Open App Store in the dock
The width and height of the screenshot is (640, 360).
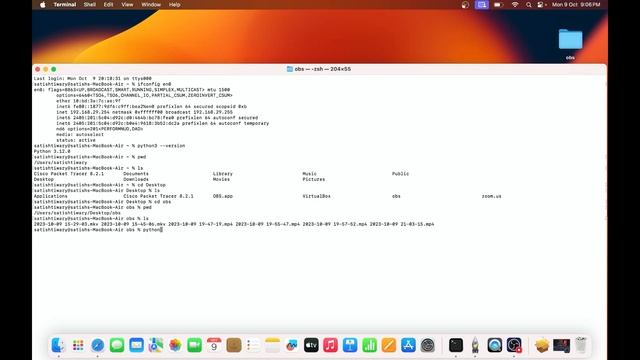tap(408, 345)
